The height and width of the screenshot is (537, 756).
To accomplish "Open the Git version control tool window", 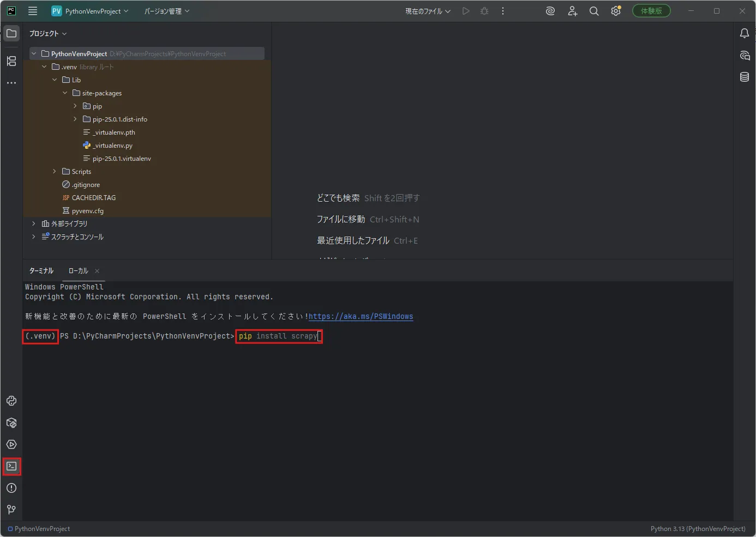I will point(11,510).
